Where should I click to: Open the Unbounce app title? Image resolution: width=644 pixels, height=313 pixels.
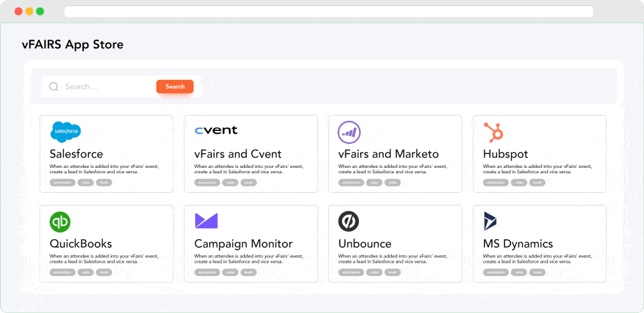pos(365,244)
